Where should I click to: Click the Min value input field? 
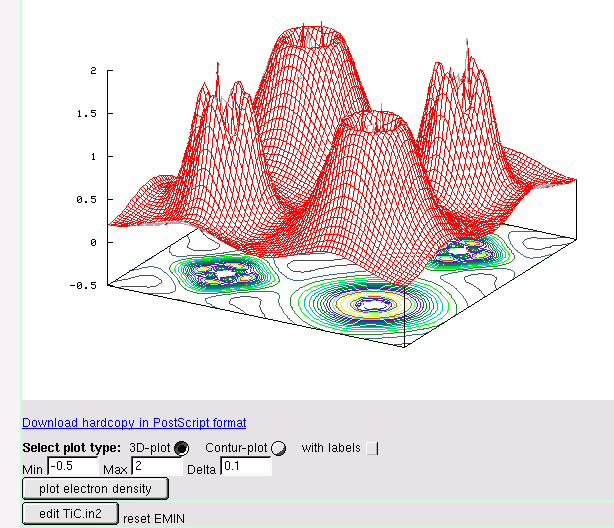click(x=72, y=466)
